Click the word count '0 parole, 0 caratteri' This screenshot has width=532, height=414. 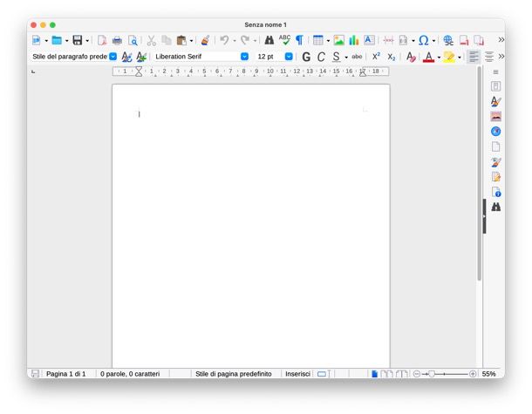tap(130, 374)
